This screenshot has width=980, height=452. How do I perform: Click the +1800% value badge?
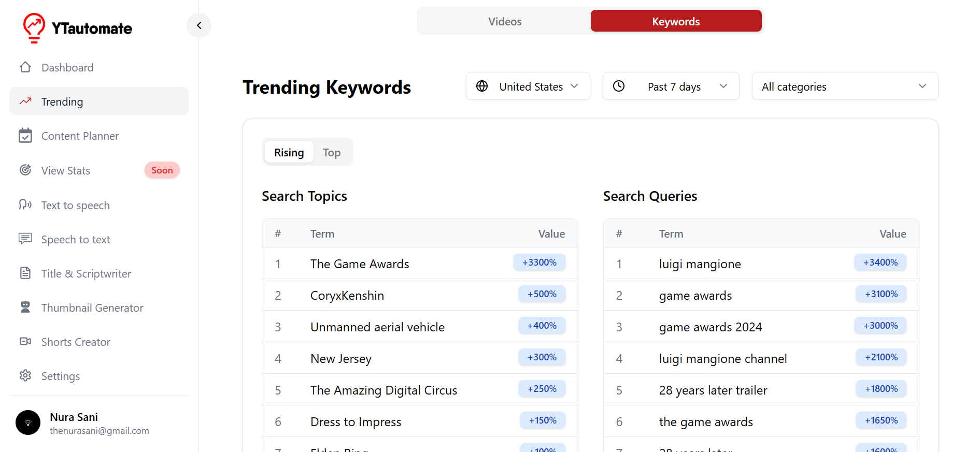(x=881, y=389)
